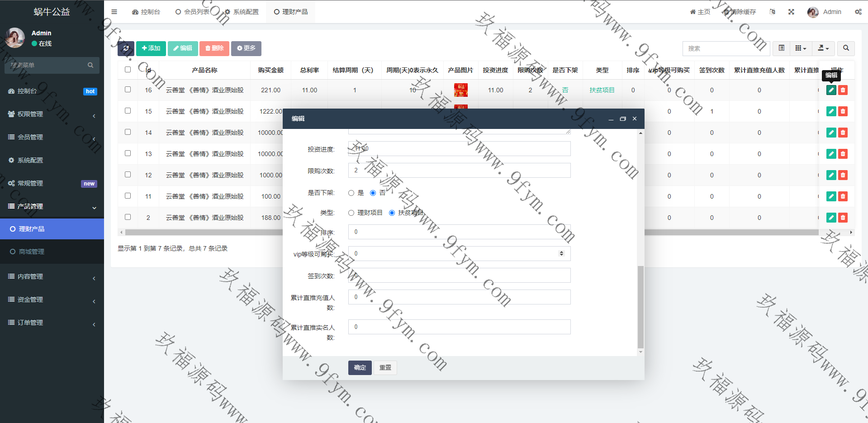Click the hamburger menu toggle icon

pos(114,12)
